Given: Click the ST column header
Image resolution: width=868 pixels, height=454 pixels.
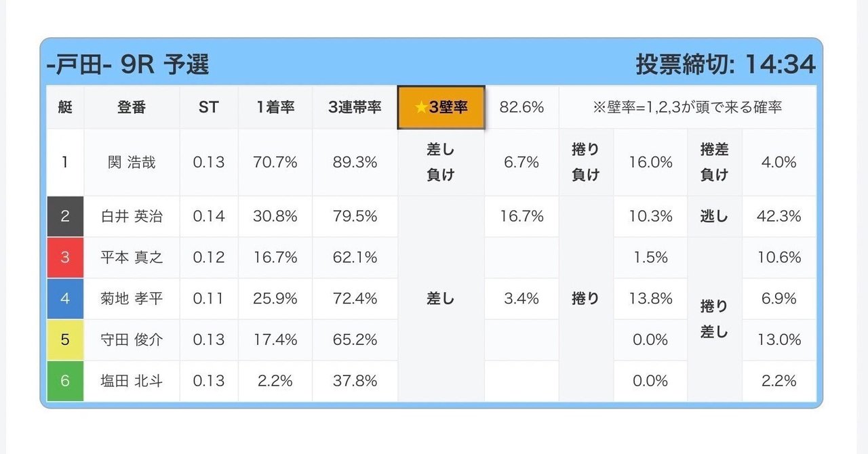Looking at the screenshot, I should tap(209, 107).
